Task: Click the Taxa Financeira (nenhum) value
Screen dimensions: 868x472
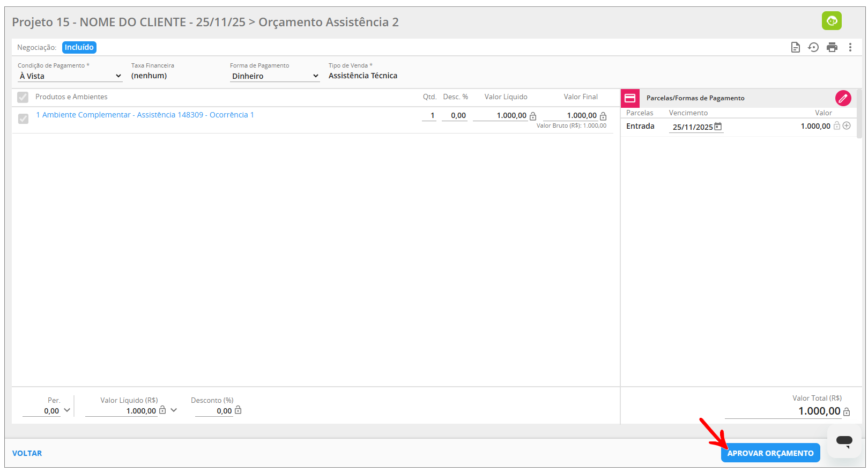Action: (x=149, y=76)
